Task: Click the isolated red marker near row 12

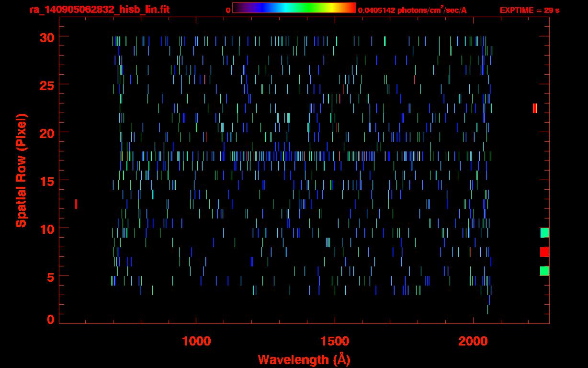Action: (76, 204)
